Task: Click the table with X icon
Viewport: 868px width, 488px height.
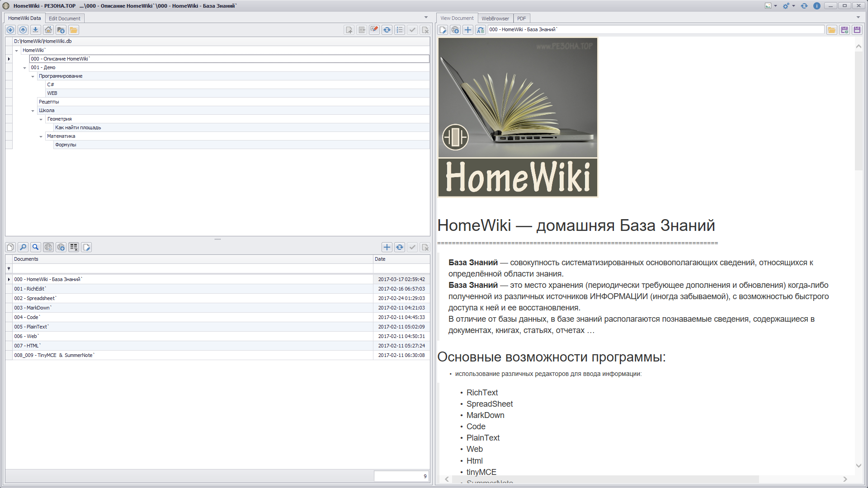Action: click(74, 247)
